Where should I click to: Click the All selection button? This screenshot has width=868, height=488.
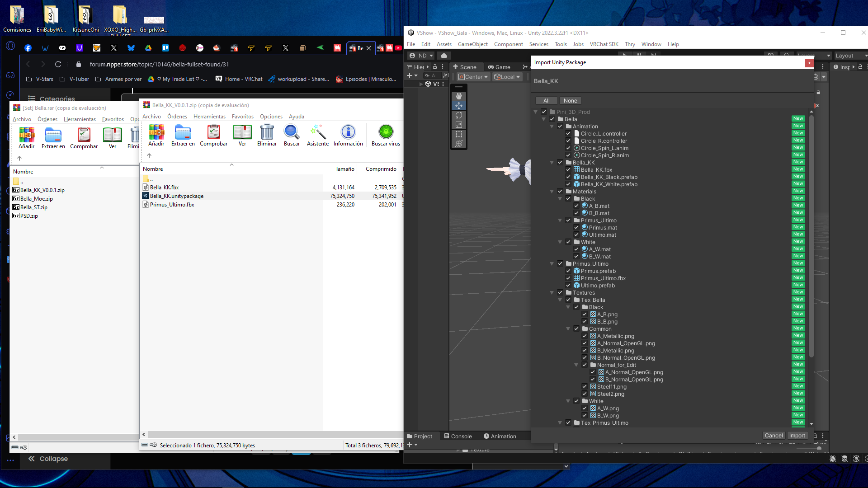click(x=546, y=101)
